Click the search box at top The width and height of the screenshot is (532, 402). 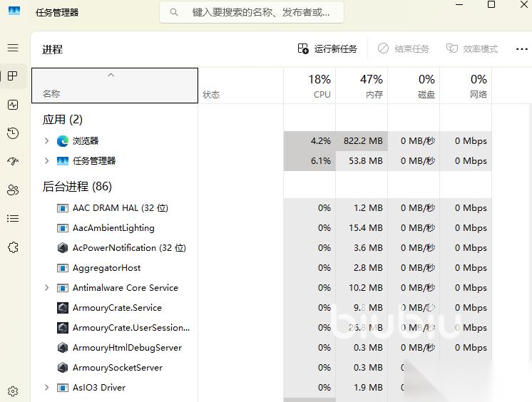click(x=251, y=12)
